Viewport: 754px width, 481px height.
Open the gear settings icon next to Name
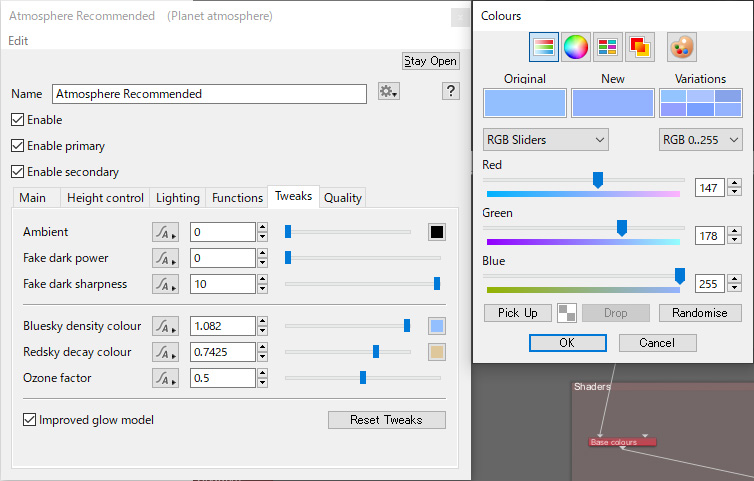389,91
